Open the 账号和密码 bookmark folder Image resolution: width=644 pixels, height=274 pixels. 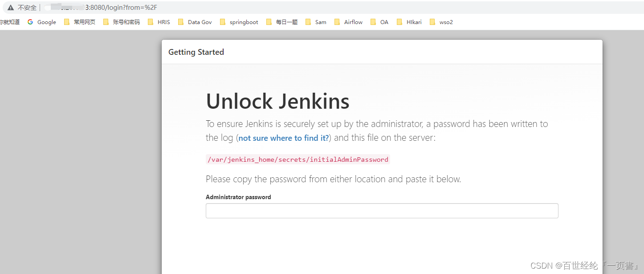point(122,22)
